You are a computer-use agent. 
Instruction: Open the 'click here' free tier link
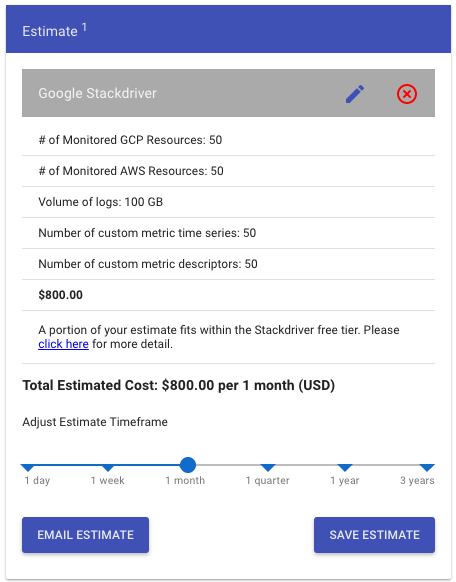pos(63,344)
